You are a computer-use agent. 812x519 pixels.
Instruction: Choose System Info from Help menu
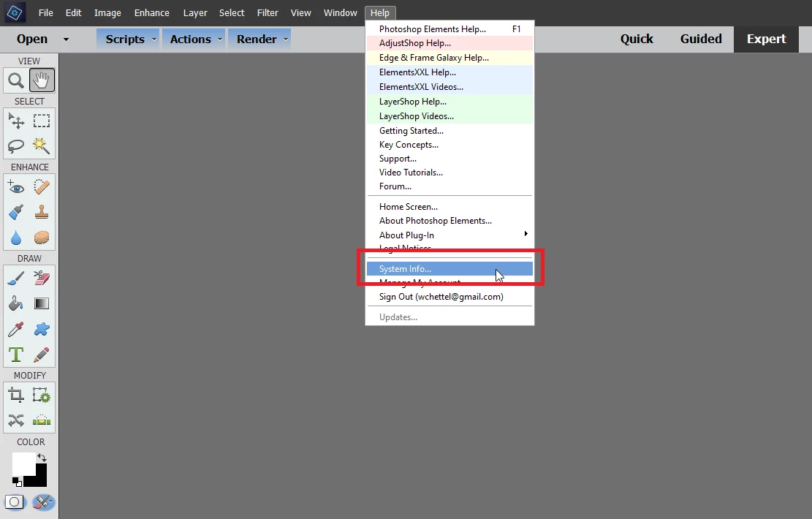[450, 268]
